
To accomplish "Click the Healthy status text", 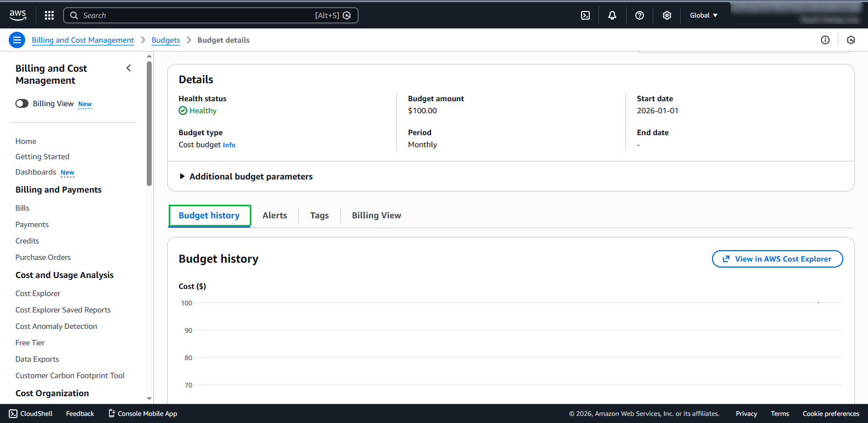I will coord(203,111).
